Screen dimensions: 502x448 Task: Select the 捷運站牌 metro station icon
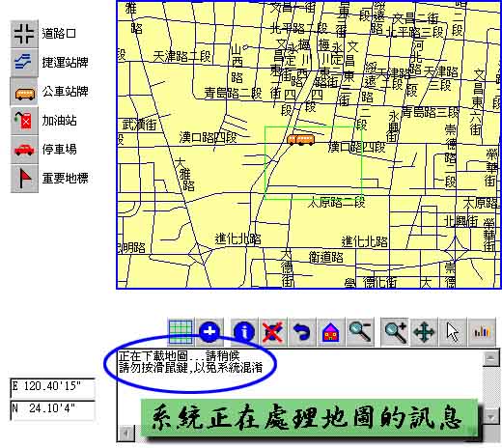click(24, 63)
